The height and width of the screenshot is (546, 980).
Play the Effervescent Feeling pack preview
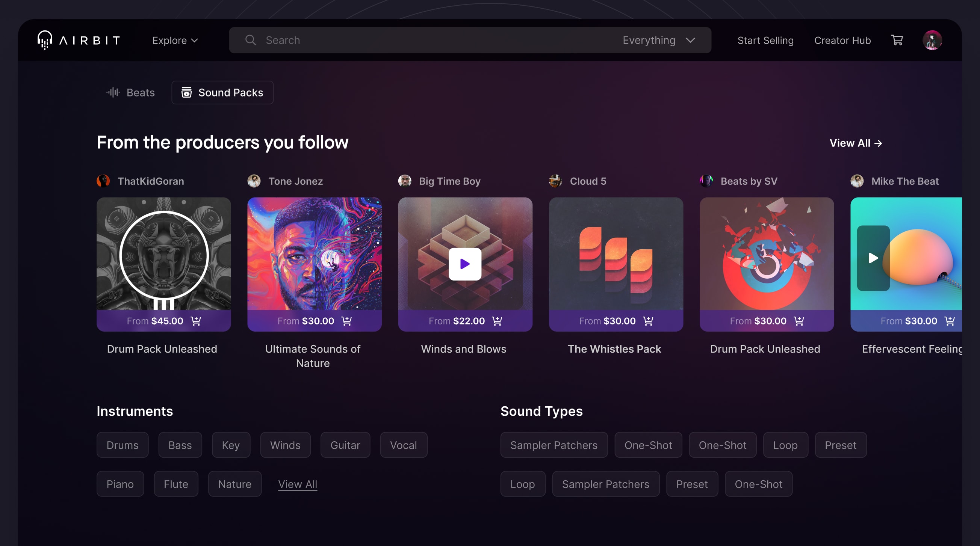click(873, 258)
